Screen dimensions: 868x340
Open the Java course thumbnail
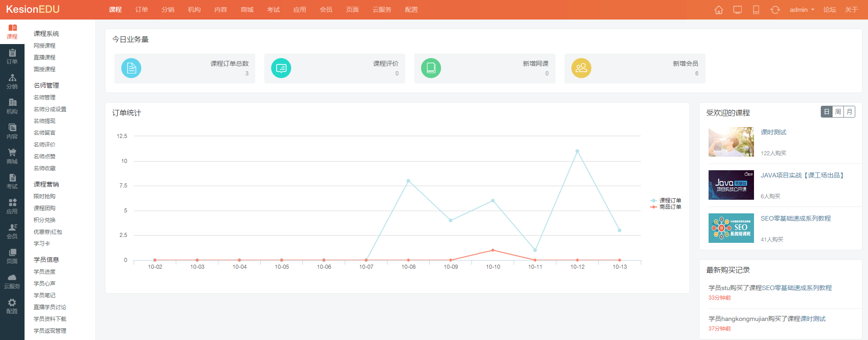[x=731, y=185]
